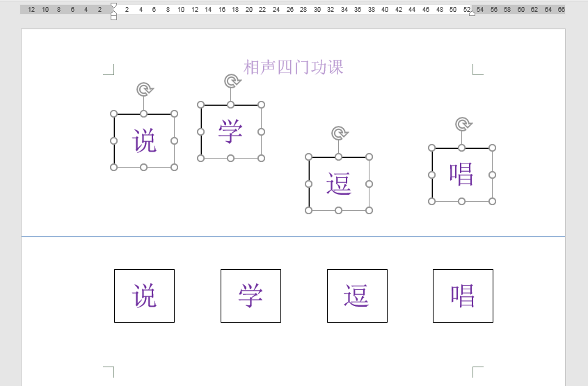Click the lower row 说 box
Screen dimensions: 588x386
144,296
